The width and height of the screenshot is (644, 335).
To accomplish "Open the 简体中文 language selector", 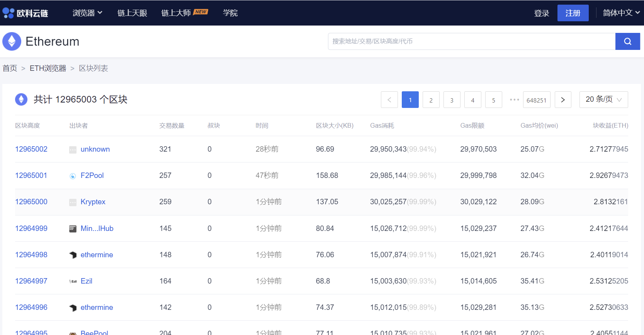I will tap(621, 13).
